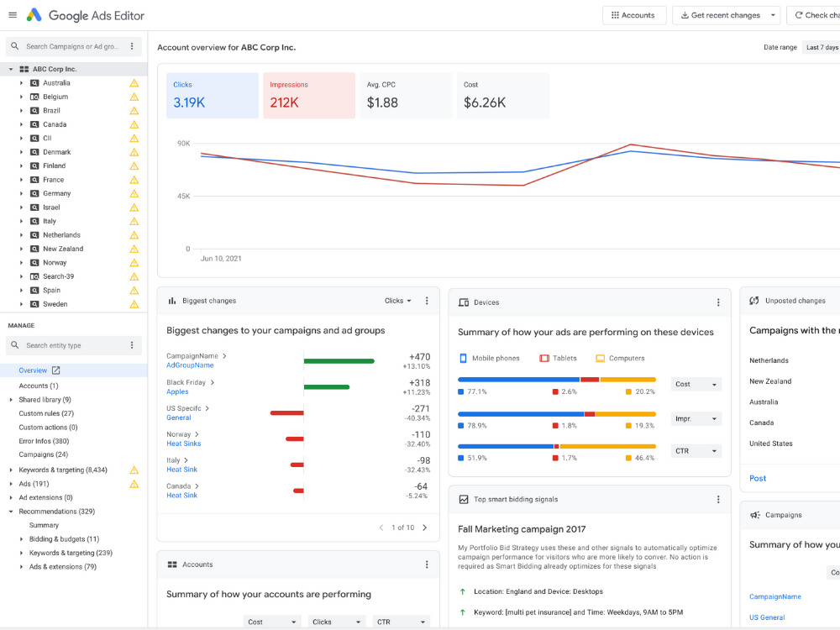This screenshot has height=630, width=840.
Task: Toggle the Cost metric card
Action: pos(503,96)
